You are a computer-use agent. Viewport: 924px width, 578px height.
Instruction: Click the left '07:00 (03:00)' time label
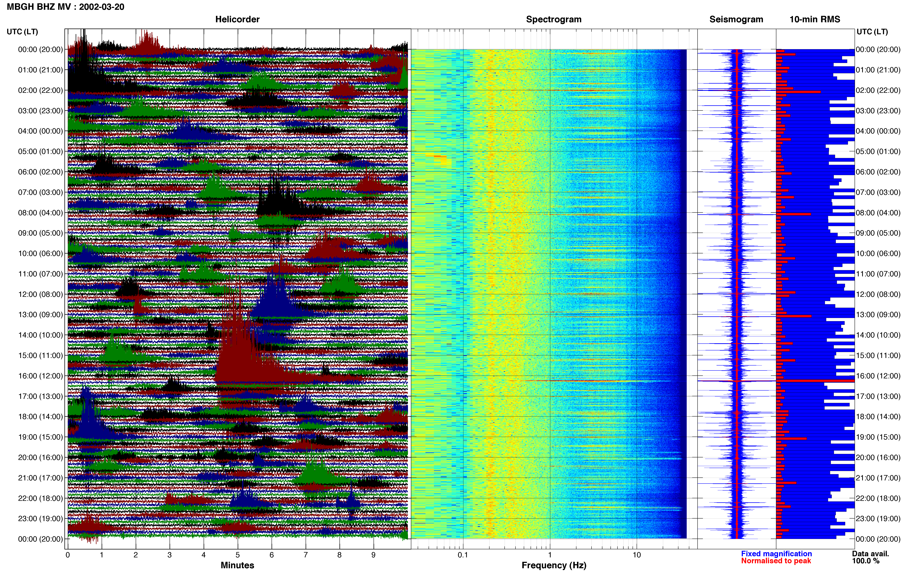pyautogui.click(x=41, y=192)
